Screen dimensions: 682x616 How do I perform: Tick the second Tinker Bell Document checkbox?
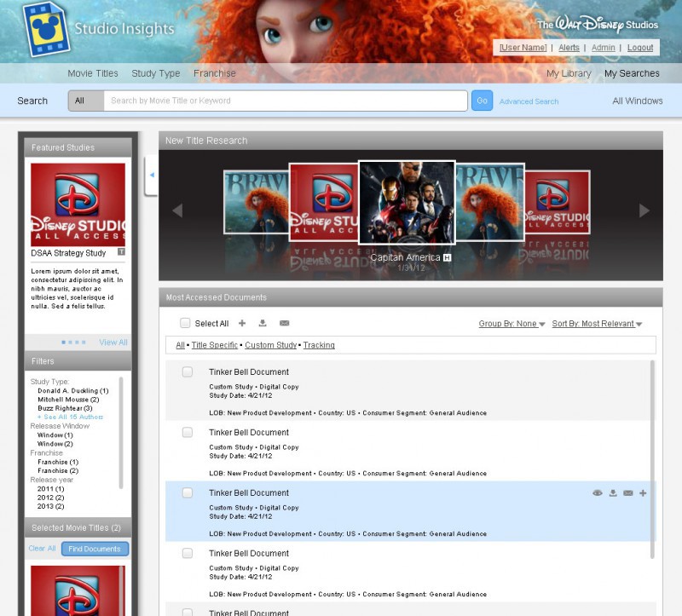pos(188,433)
